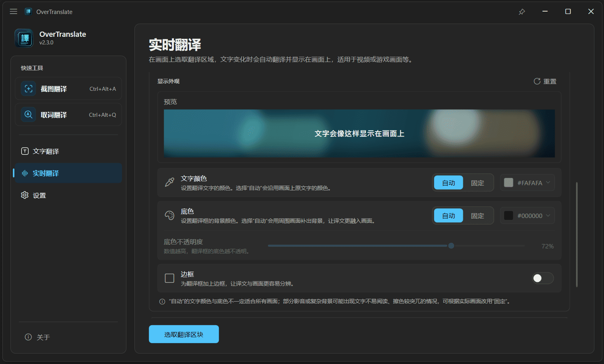The image size is (604, 364).
Task: Click the square border icon beside 边框
Action: coord(170,278)
